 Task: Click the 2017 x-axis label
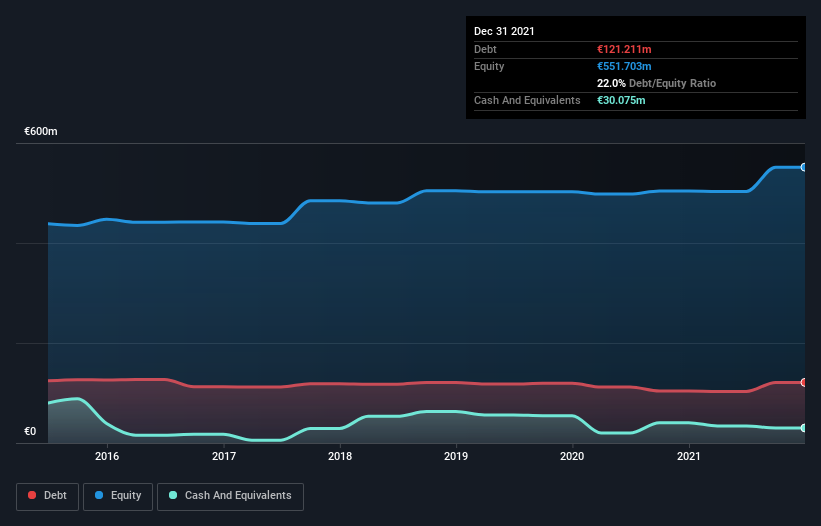point(224,456)
